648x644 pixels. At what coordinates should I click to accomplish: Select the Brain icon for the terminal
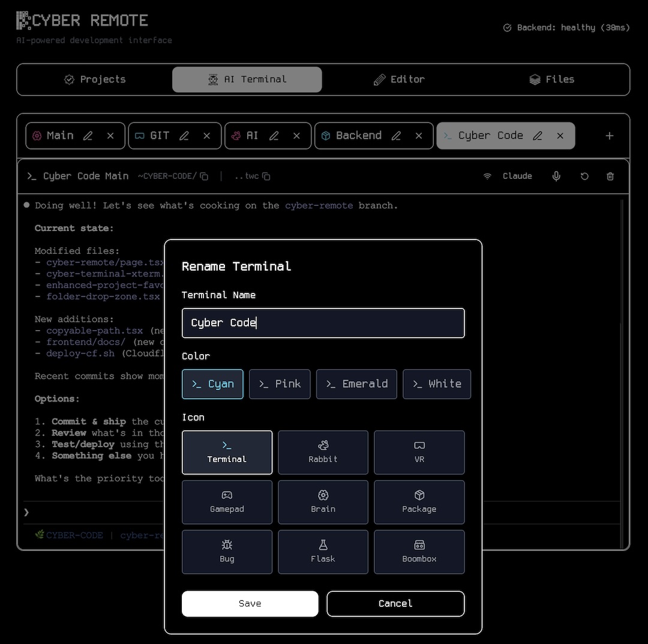tap(323, 502)
